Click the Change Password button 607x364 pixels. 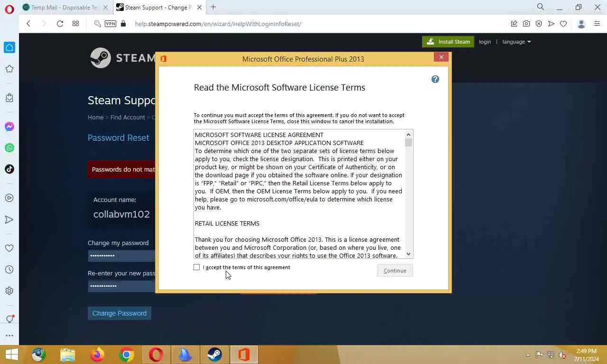120,313
